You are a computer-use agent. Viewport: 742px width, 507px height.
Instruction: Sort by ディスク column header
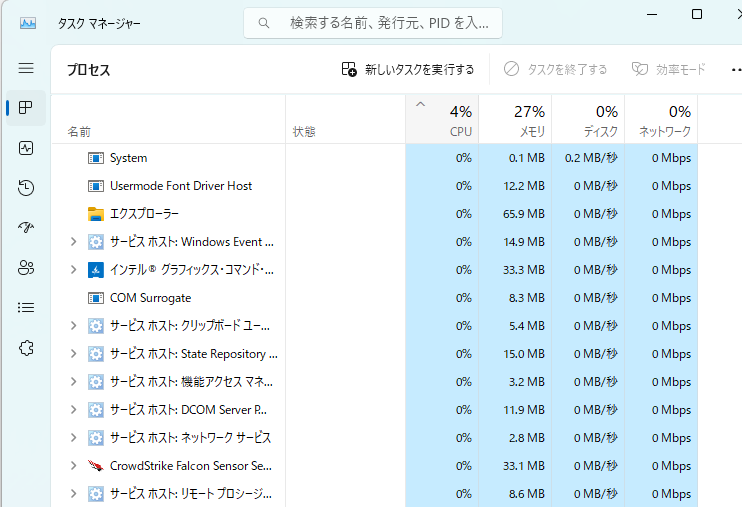(588, 119)
